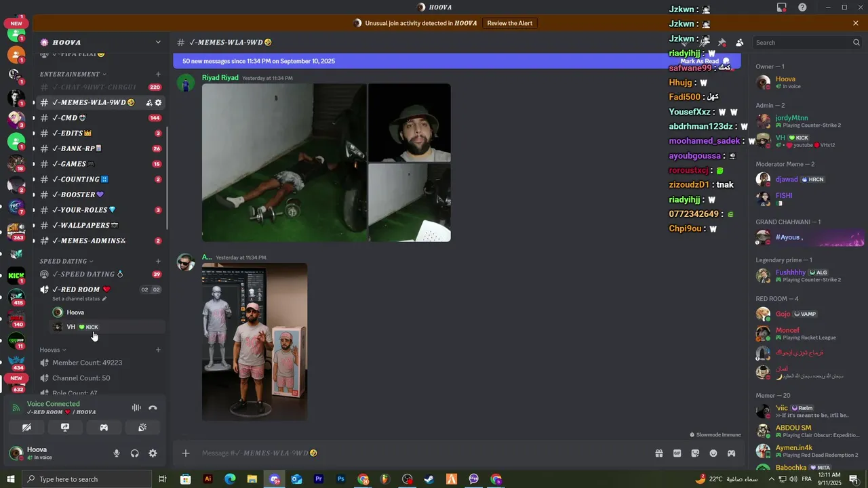Open the sticker picker

695,453
